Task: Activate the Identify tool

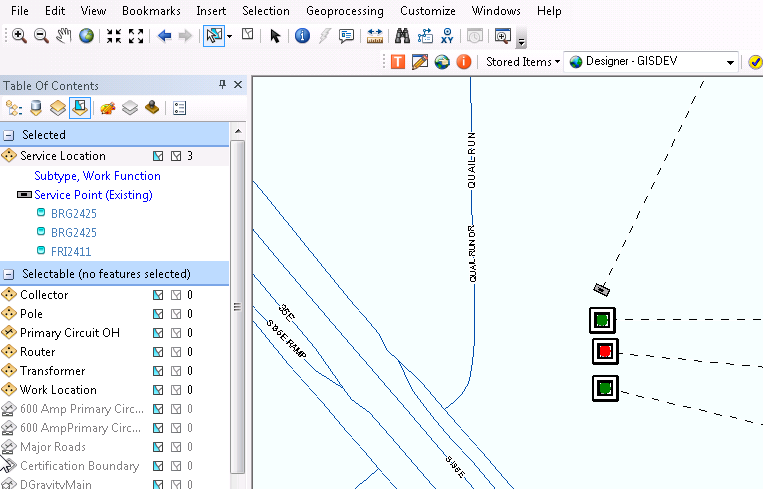Action: pos(302,36)
